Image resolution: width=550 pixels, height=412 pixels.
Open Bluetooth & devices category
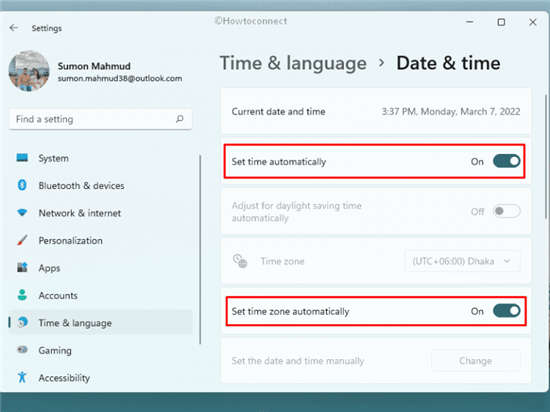point(81,185)
